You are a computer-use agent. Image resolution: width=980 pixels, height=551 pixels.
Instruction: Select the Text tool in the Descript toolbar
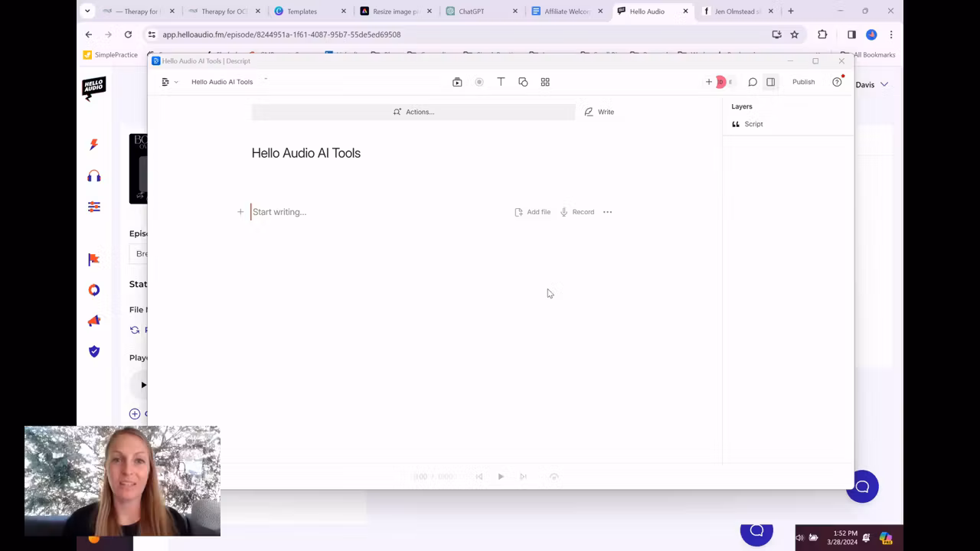click(x=501, y=82)
